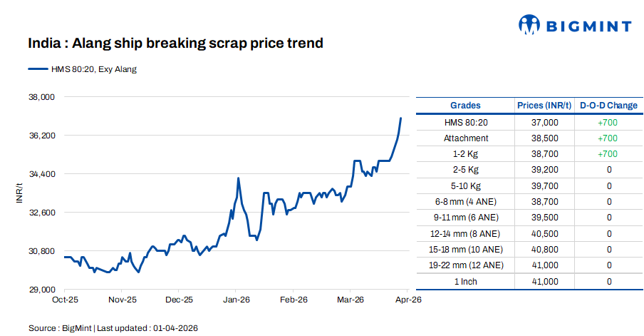Toggle the HMS 80:20 legend series

(x=93, y=69)
